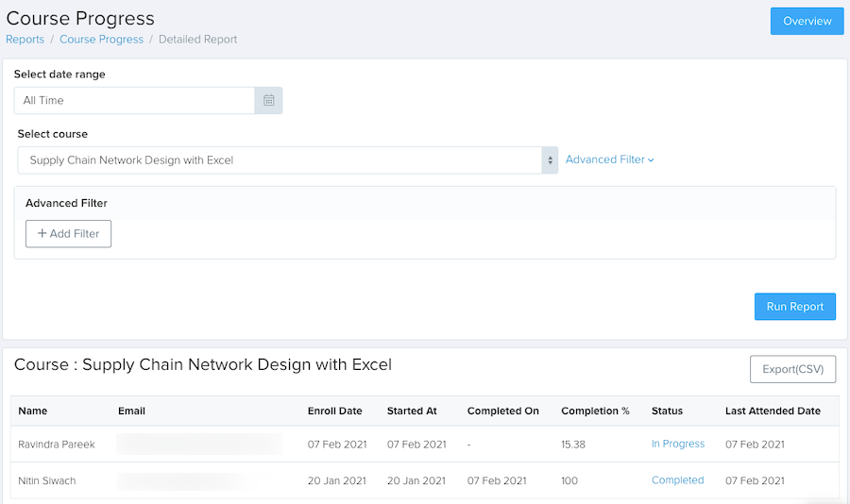
Task: Click the Overview button
Action: pyautogui.click(x=807, y=21)
